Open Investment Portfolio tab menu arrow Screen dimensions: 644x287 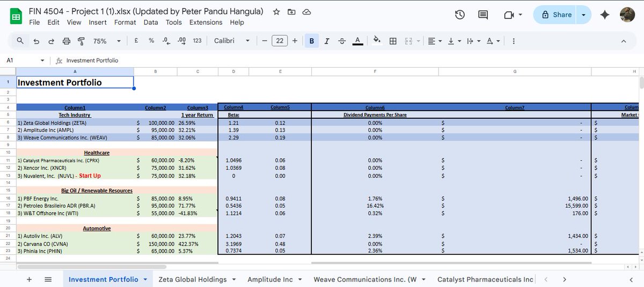click(145, 279)
